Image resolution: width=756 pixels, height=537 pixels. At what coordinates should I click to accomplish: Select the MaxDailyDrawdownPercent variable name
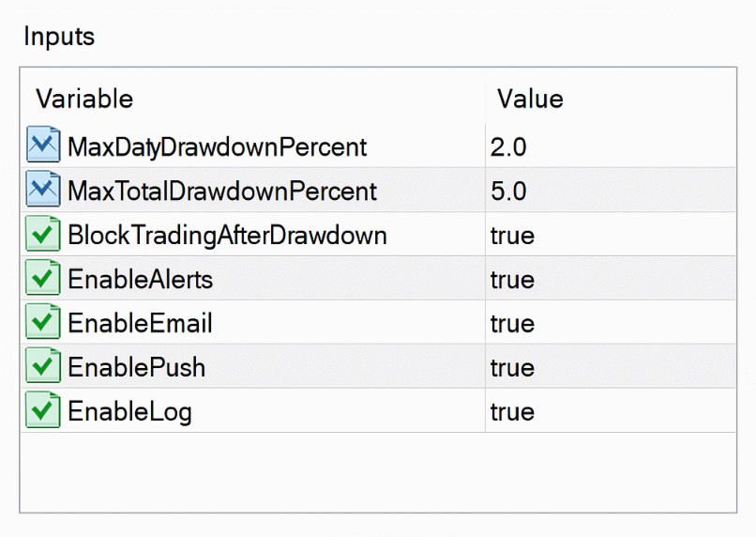coord(217,147)
